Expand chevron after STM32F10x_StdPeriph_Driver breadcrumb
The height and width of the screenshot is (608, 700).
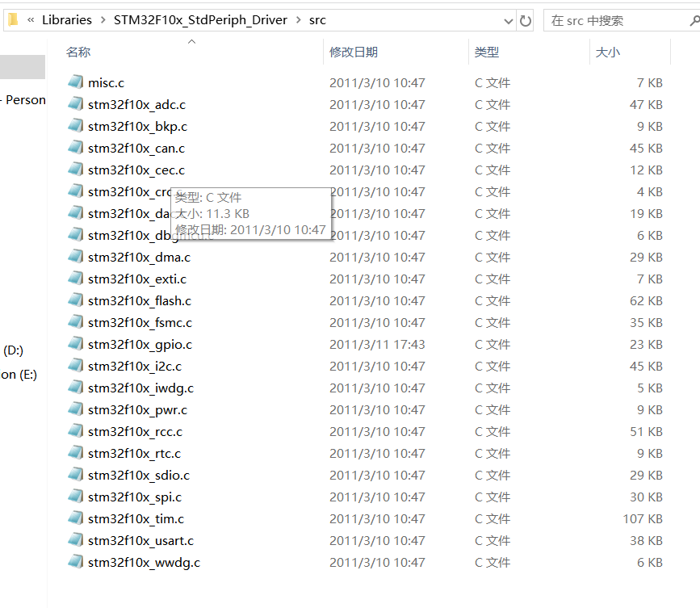click(298, 20)
